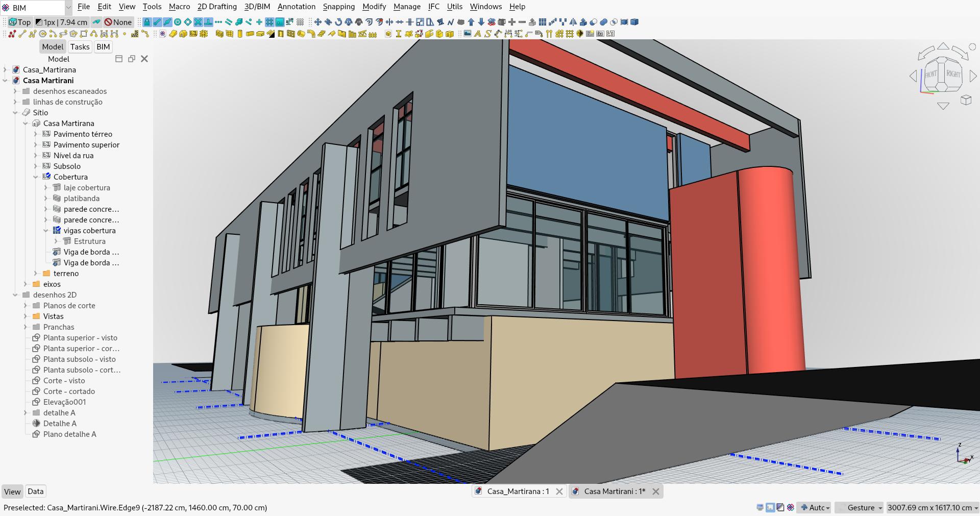
Task: Open the Annotation menu
Action: pos(296,7)
